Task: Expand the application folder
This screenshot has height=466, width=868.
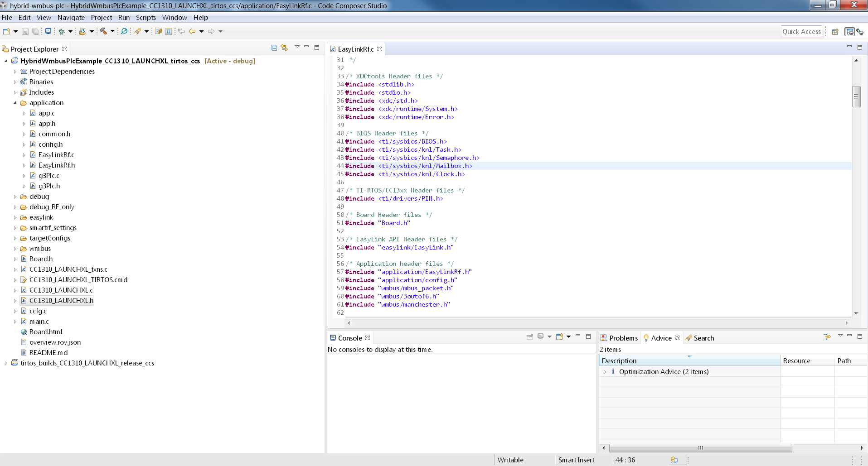Action: (15, 103)
